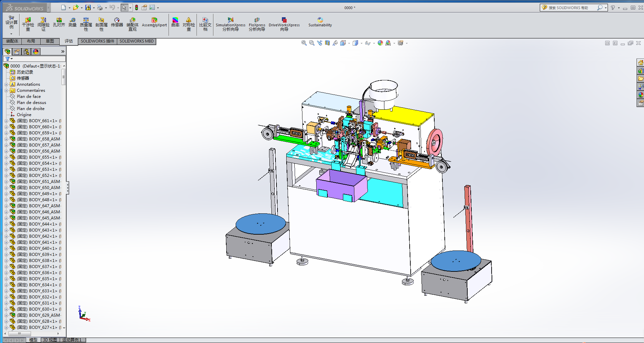
Task: Select the 孔对齐 hole alignment tool
Action: [x=59, y=22]
